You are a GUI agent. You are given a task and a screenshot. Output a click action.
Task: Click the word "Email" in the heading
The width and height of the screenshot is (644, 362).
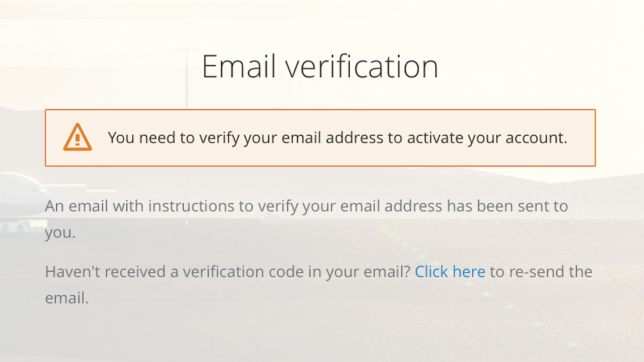[239, 67]
